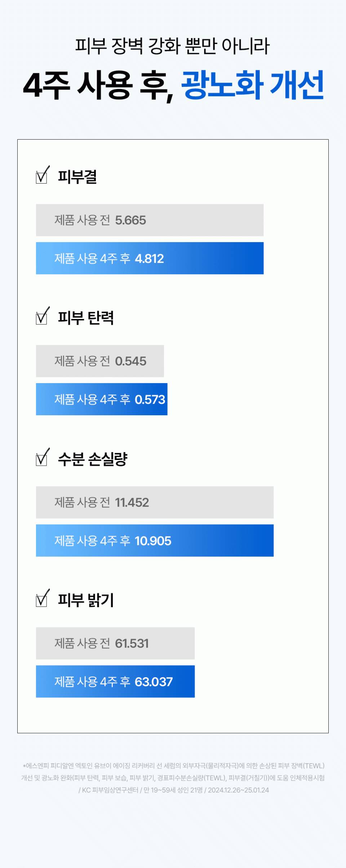This screenshot has width=346, height=868.
Task: Click the 피부 장벽 강화 뿐만 아니라 subtitle
Action: point(173,46)
